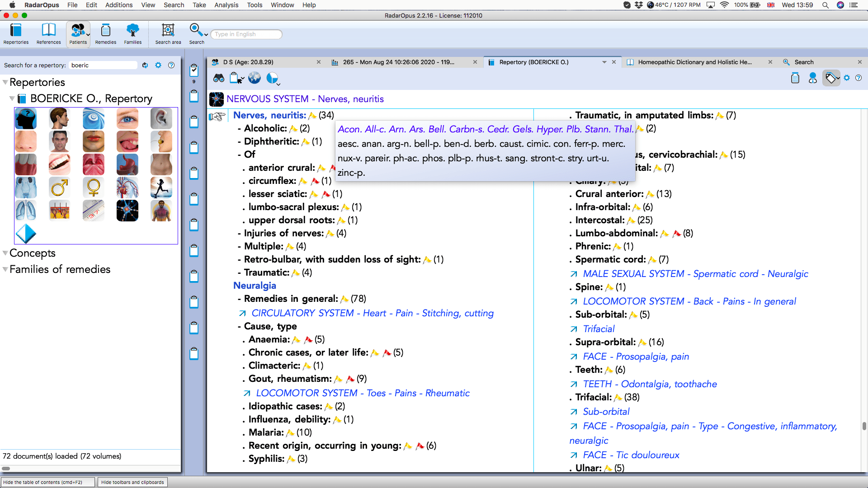Select the third clipboard in the strip

pyautogui.click(x=194, y=122)
